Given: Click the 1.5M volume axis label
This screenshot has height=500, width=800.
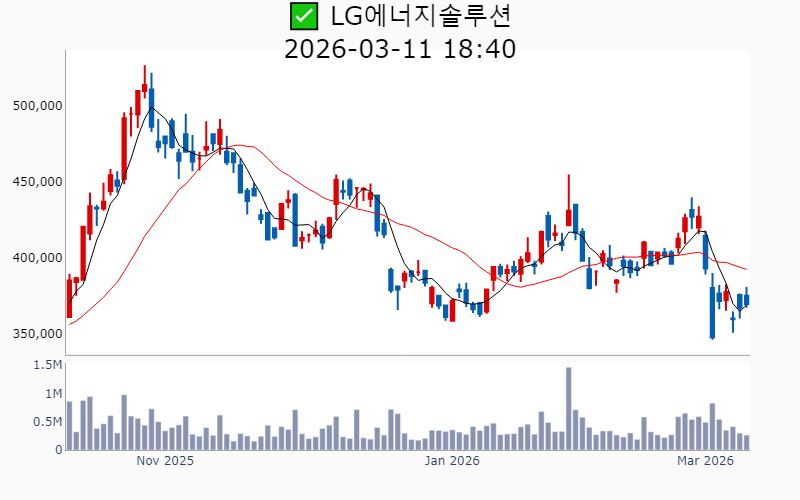Looking at the screenshot, I should (x=47, y=365).
